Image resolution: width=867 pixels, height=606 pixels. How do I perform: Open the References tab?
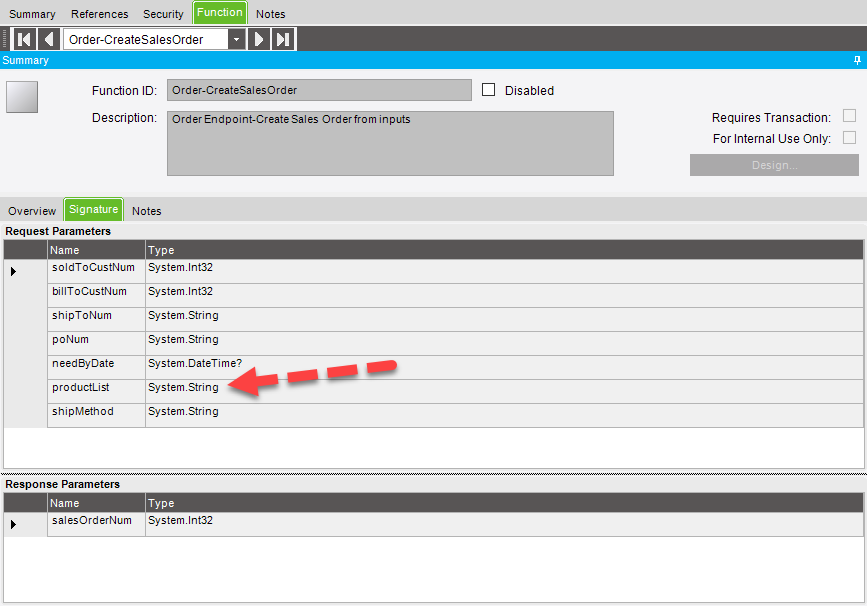pyautogui.click(x=100, y=14)
